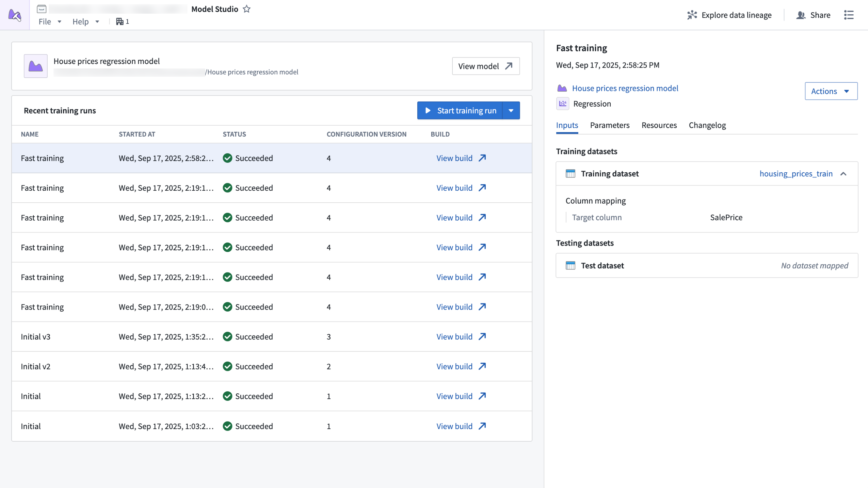Open the housing_prices_train dataset link
Viewport: 868px width, 488px height.
point(795,174)
